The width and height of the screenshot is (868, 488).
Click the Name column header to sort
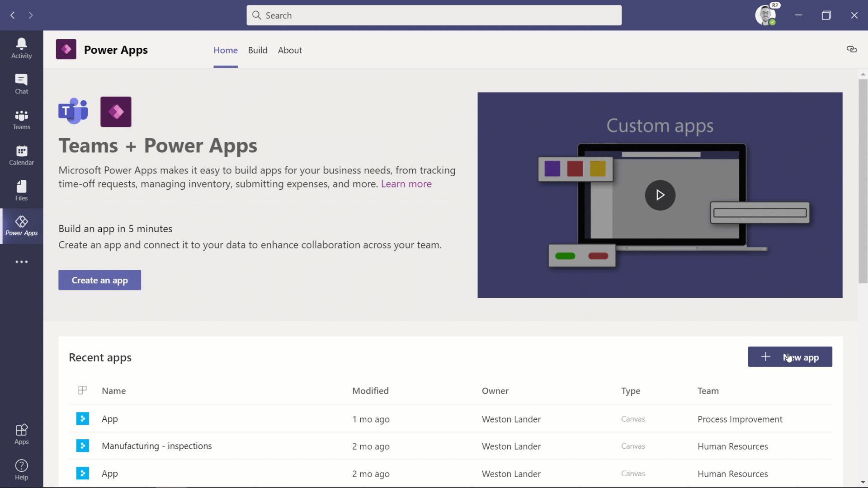(x=113, y=390)
